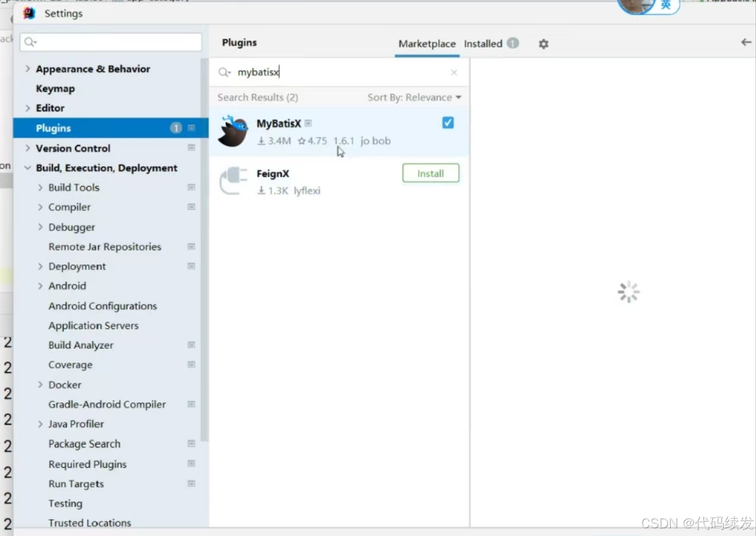Click the magnifier icon in settings search
Image resolution: width=756 pixels, height=536 pixels.
29,42
